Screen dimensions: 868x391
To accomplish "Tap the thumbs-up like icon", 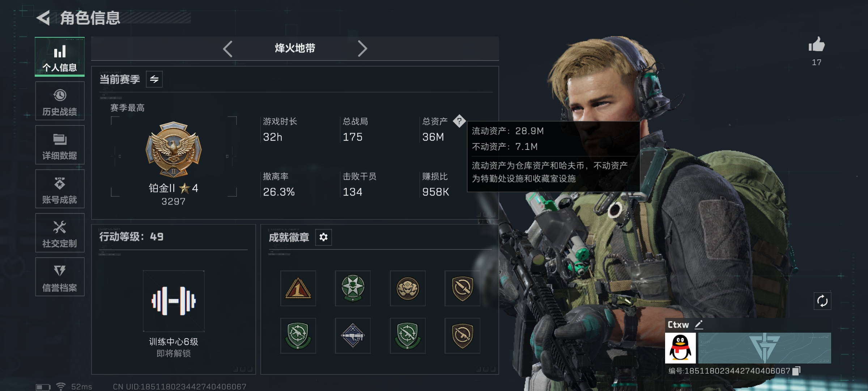I will pos(816,45).
